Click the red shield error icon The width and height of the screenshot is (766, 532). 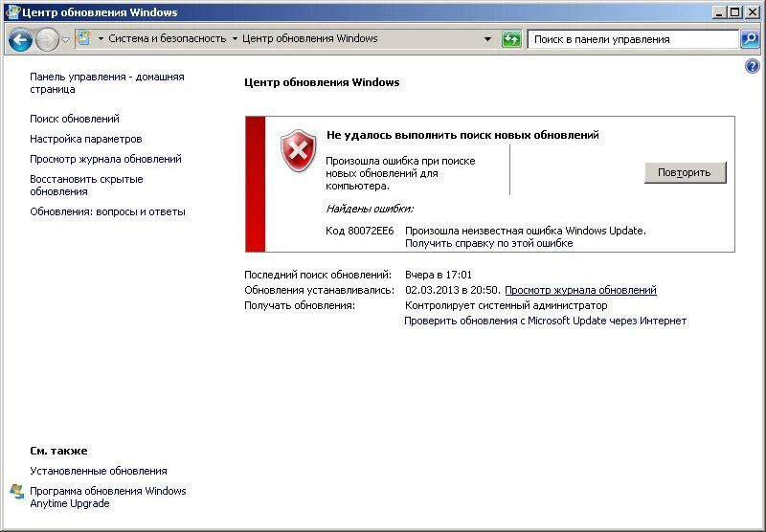point(299,151)
